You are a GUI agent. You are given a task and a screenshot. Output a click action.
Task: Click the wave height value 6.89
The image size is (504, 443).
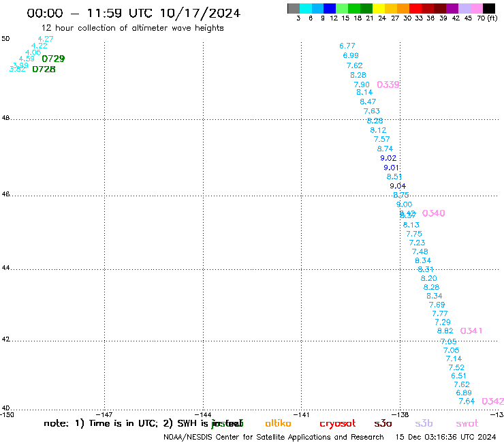click(464, 393)
